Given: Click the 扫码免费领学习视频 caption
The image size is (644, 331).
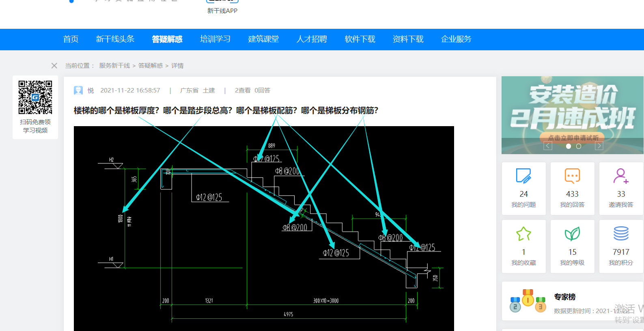Looking at the screenshot, I should [35, 126].
